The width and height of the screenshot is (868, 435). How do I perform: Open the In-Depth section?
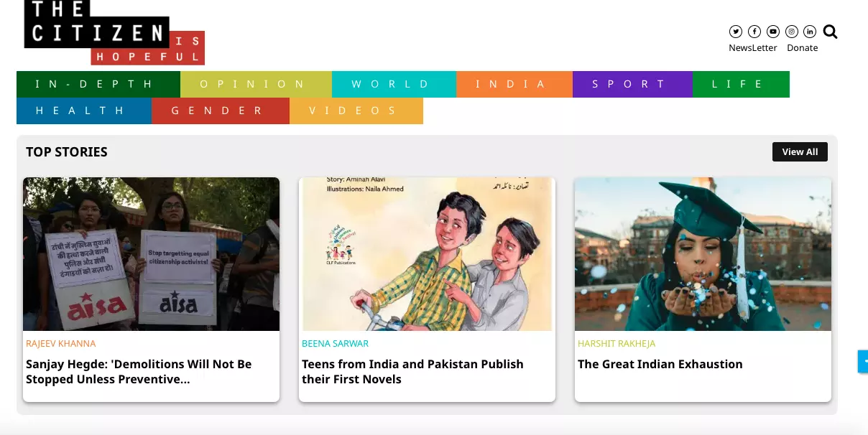pyautogui.click(x=98, y=84)
